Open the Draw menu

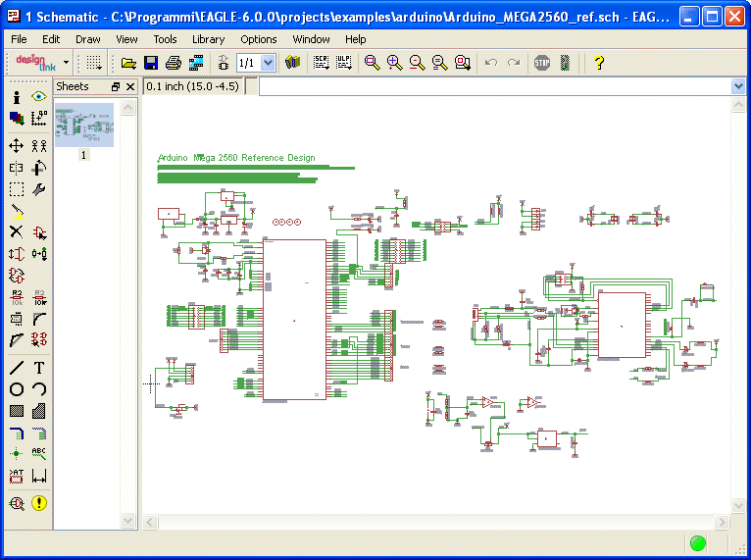pyautogui.click(x=87, y=39)
